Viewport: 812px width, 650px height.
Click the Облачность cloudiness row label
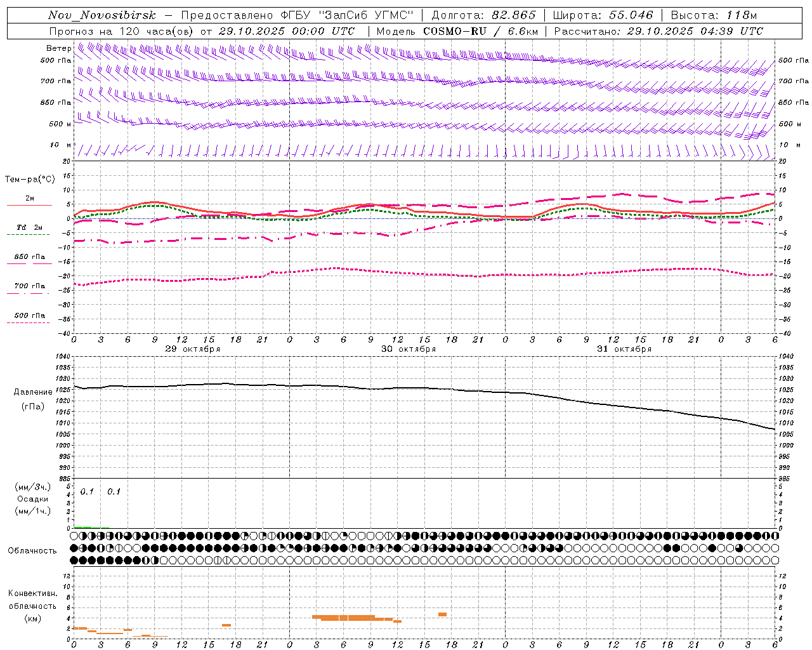click(32, 550)
